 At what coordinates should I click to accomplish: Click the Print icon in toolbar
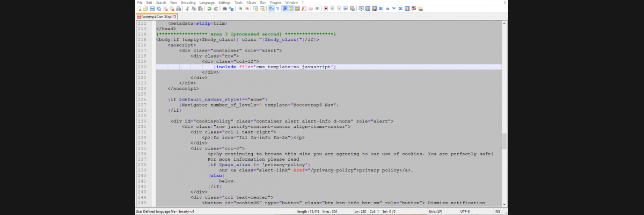(178, 9)
